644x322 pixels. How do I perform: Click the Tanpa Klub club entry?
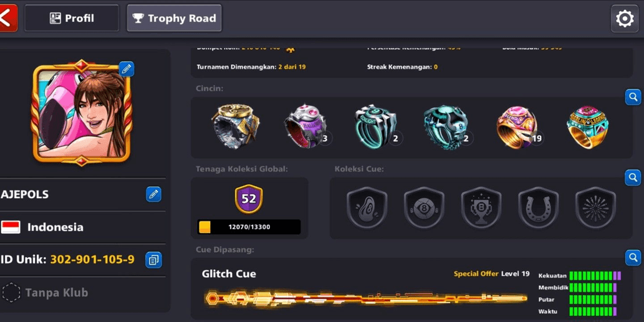point(83,293)
